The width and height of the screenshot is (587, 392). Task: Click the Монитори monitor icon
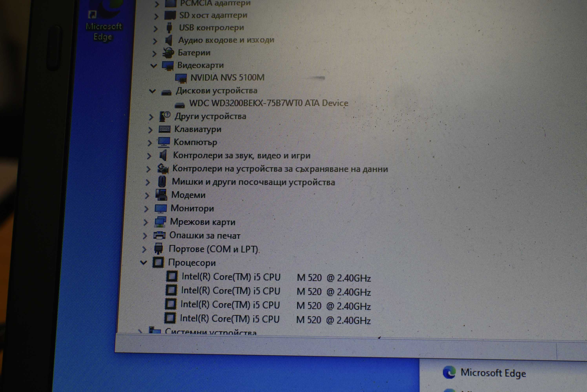click(161, 209)
